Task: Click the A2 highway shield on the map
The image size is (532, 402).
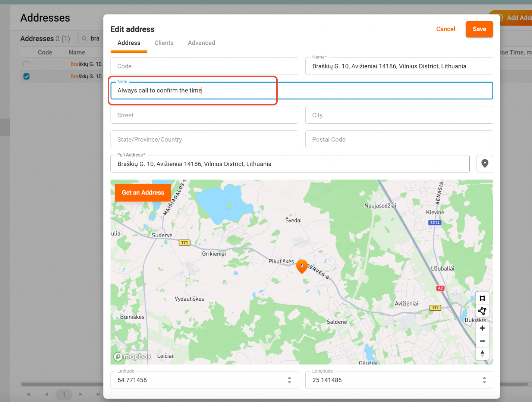Action: pos(440,288)
